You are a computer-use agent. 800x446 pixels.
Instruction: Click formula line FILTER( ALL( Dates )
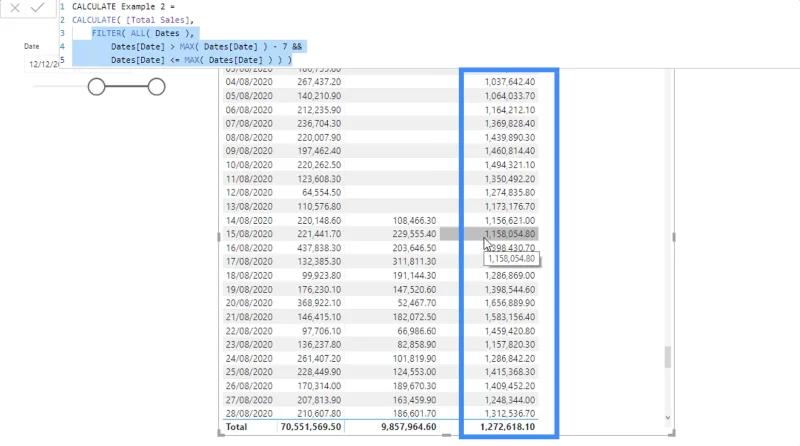[x=143, y=33]
